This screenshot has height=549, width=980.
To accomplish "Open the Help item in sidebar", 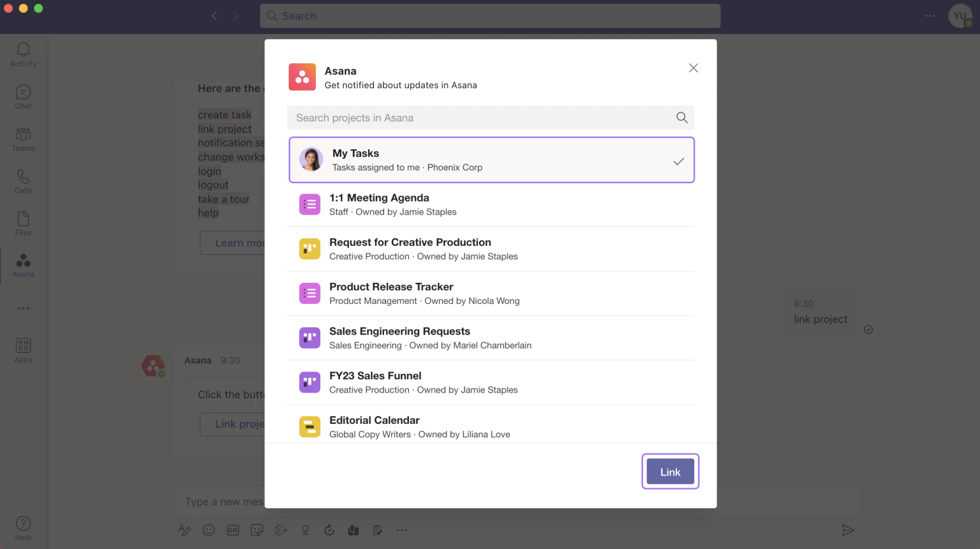I will tap(23, 528).
